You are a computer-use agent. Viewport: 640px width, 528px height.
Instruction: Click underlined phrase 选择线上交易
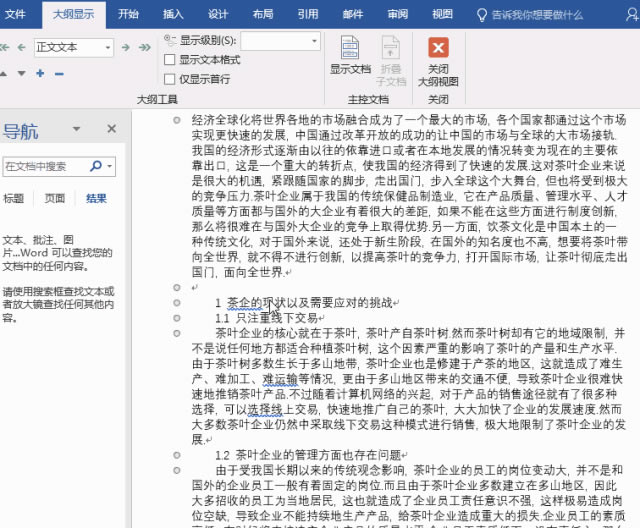tap(283, 409)
